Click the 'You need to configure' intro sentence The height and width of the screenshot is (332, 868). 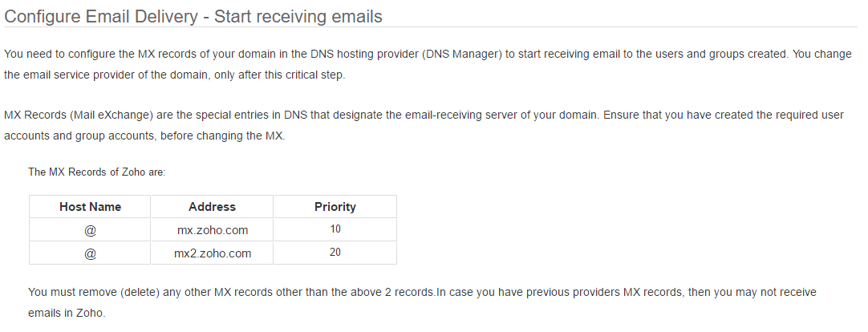tap(428, 55)
